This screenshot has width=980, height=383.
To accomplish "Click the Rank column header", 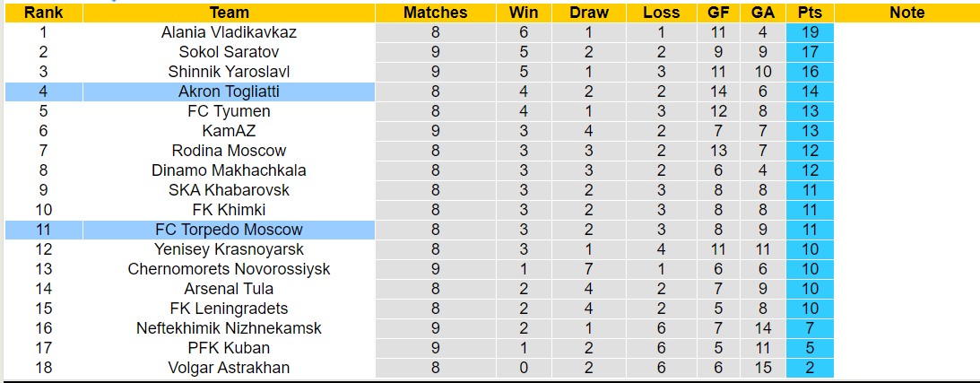I will 42,13.
